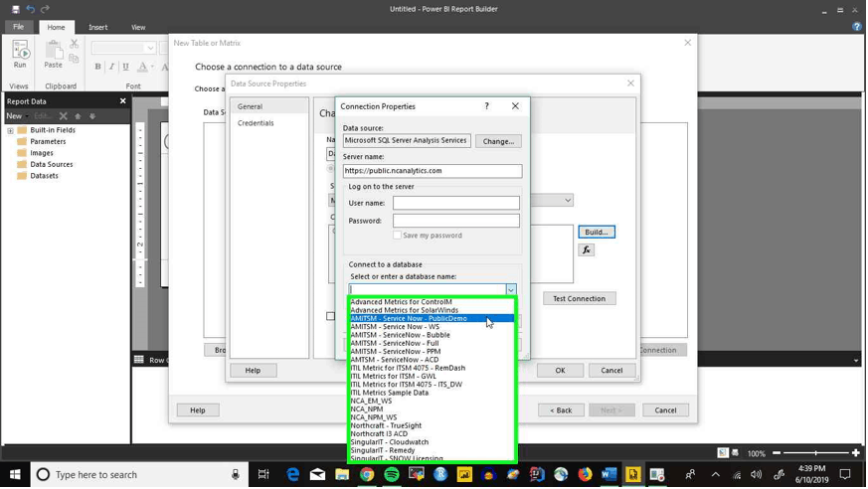This screenshot has height=489, width=868.
Task: Open the New dropdown in Report Data
Action: 17,116
